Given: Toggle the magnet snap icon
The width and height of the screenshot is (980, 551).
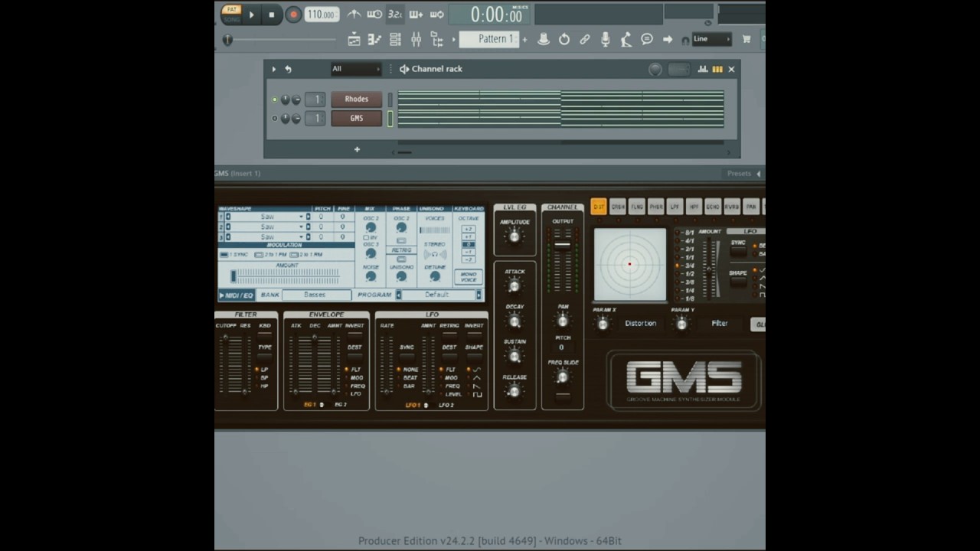Looking at the screenshot, I should [x=685, y=40].
